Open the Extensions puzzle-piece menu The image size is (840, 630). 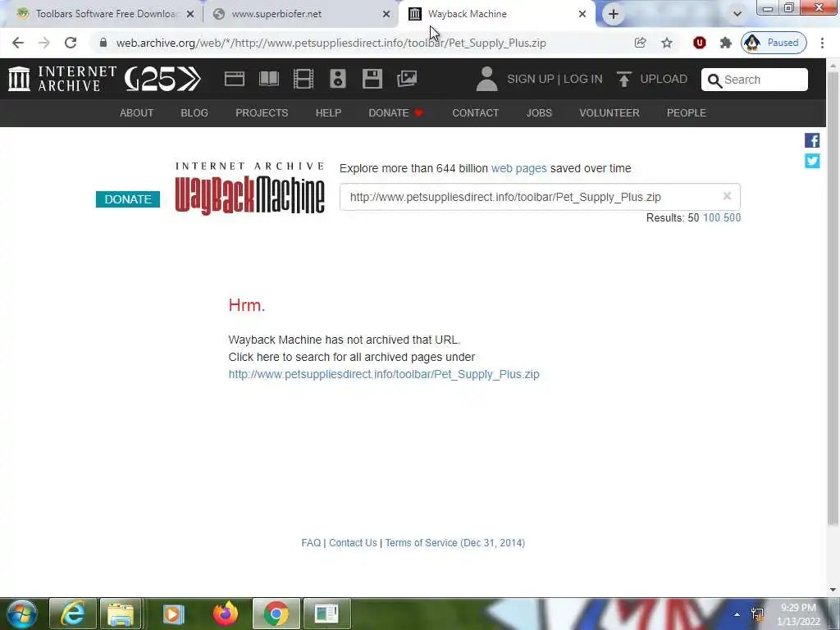click(x=725, y=43)
